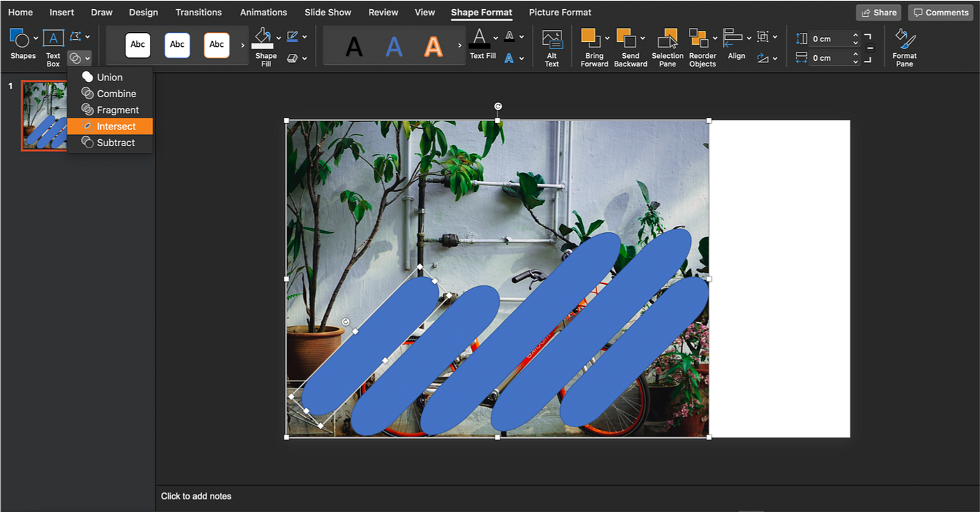Expand the shape styles gallery chevron

[241, 46]
